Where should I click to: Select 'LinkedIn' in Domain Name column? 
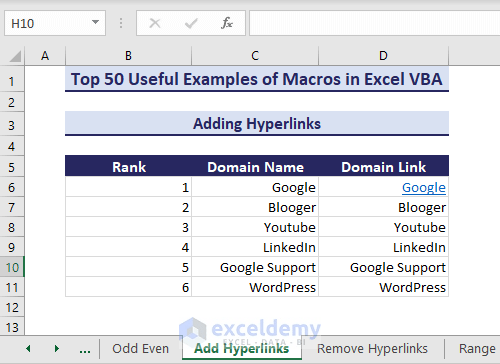coord(255,247)
